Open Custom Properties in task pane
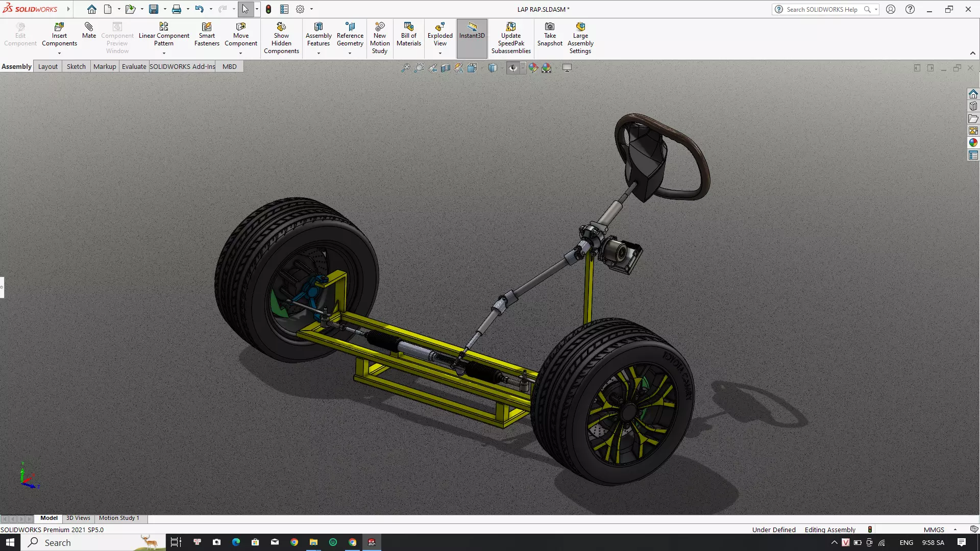 point(973,155)
